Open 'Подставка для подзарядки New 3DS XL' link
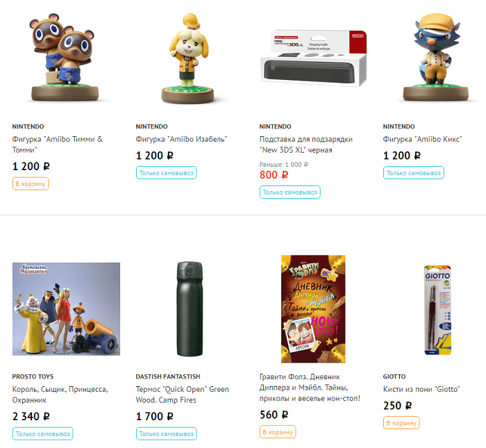 click(306, 144)
